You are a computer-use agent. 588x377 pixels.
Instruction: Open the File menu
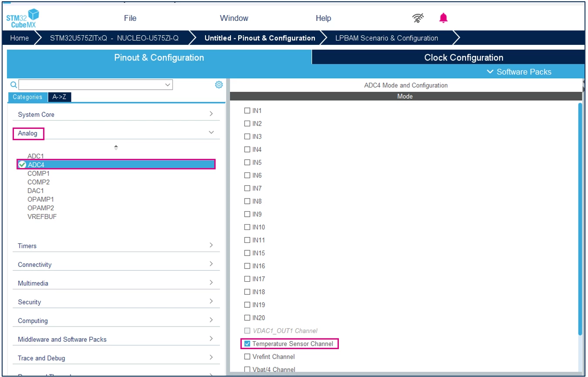[x=130, y=18]
